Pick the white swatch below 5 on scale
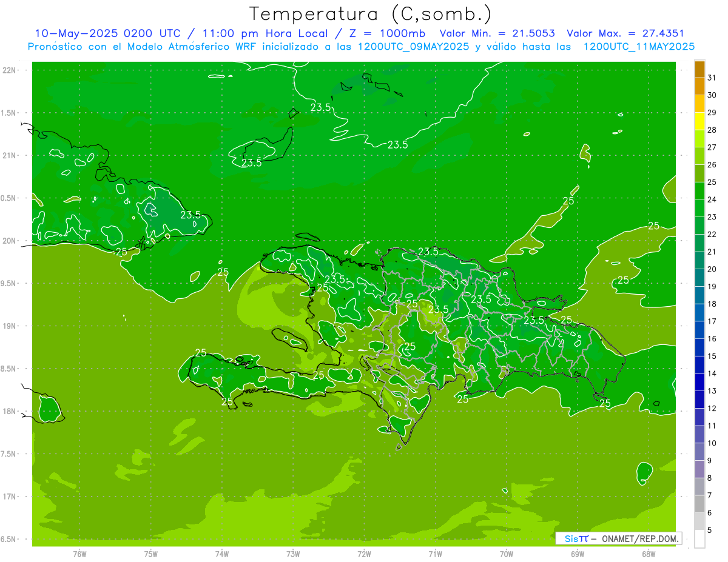 pyautogui.click(x=699, y=539)
